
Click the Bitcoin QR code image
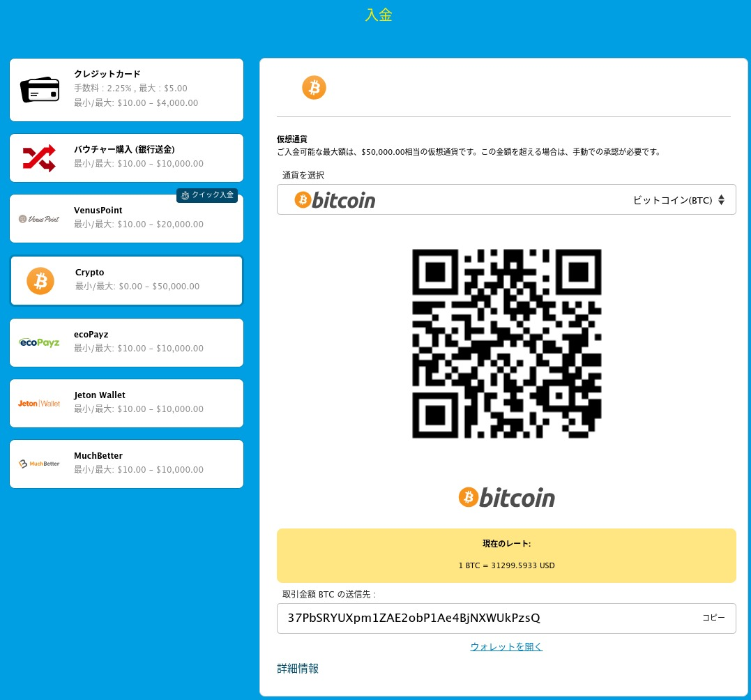(507, 343)
